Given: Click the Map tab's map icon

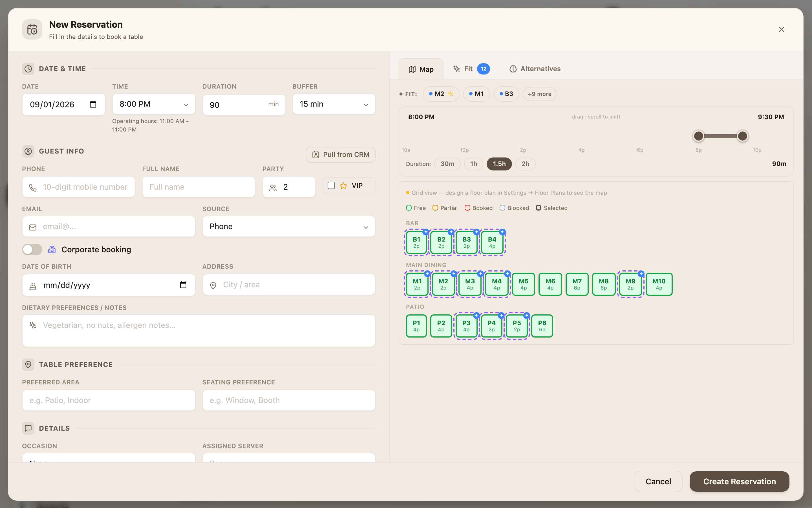Looking at the screenshot, I should point(412,69).
